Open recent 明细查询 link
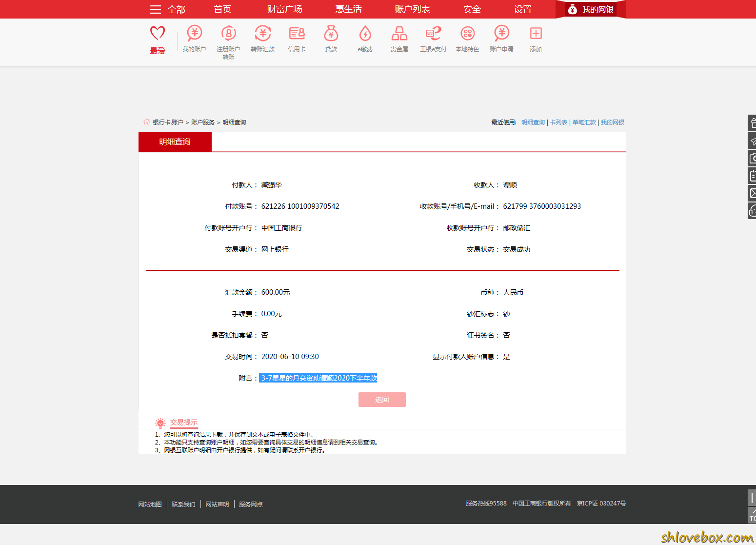The image size is (756, 545). point(533,122)
